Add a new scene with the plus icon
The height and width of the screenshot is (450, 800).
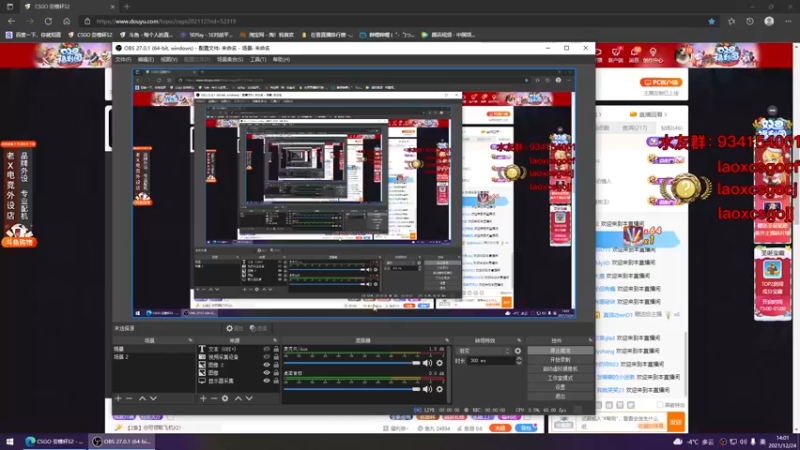[118, 398]
